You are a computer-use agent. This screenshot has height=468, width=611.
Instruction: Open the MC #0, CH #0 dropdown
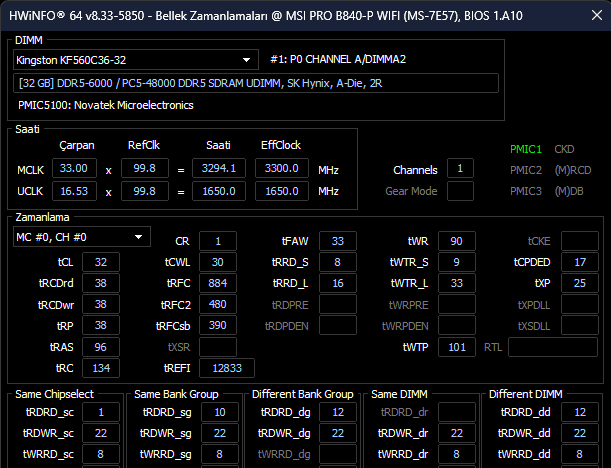82,237
